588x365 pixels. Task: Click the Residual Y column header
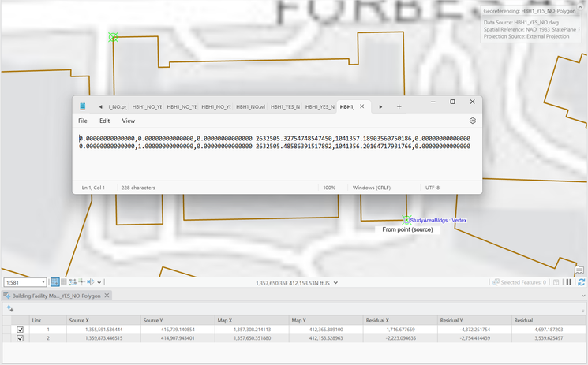tap(475, 320)
